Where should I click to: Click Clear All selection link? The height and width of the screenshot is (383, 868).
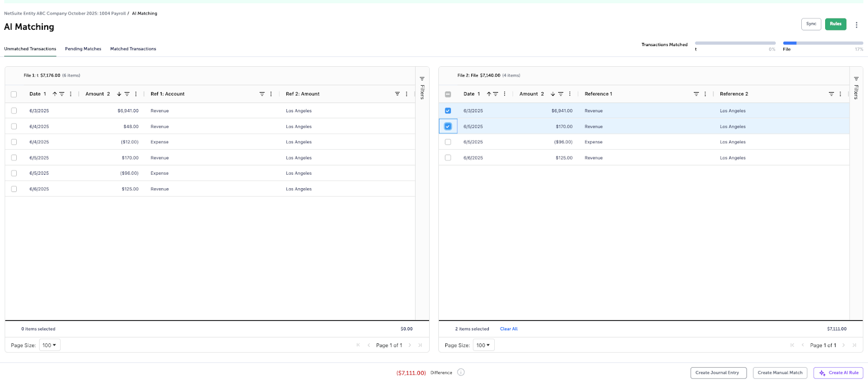point(508,329)
